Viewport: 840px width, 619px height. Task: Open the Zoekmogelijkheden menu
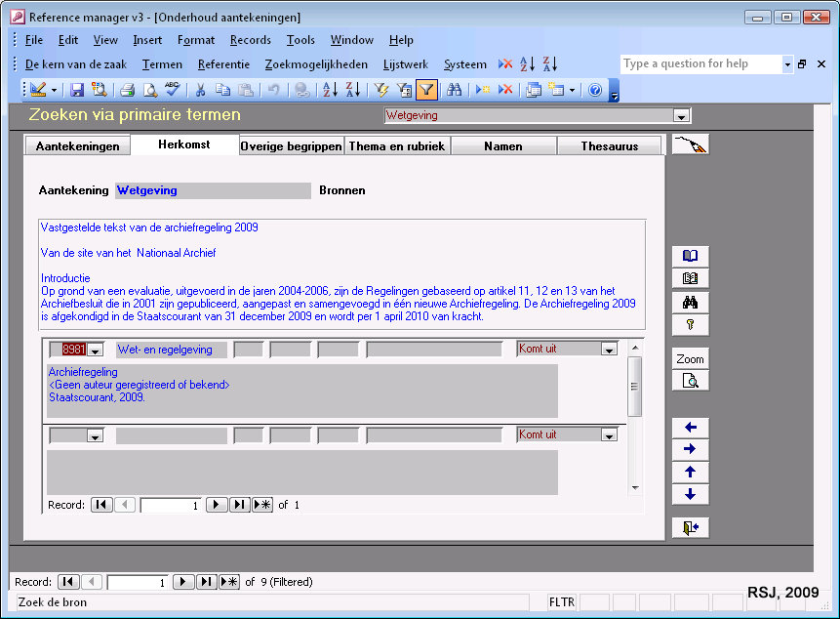[x=316, y=64]
